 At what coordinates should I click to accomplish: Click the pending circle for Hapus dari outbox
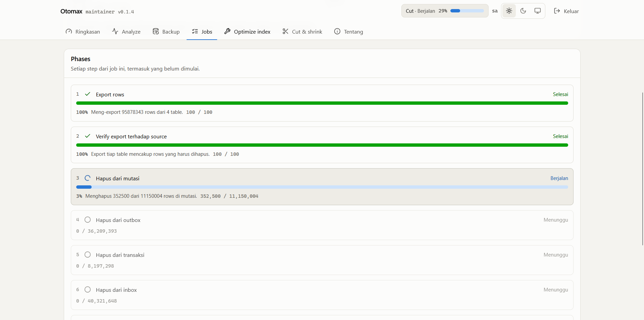[x=88, y=220]
